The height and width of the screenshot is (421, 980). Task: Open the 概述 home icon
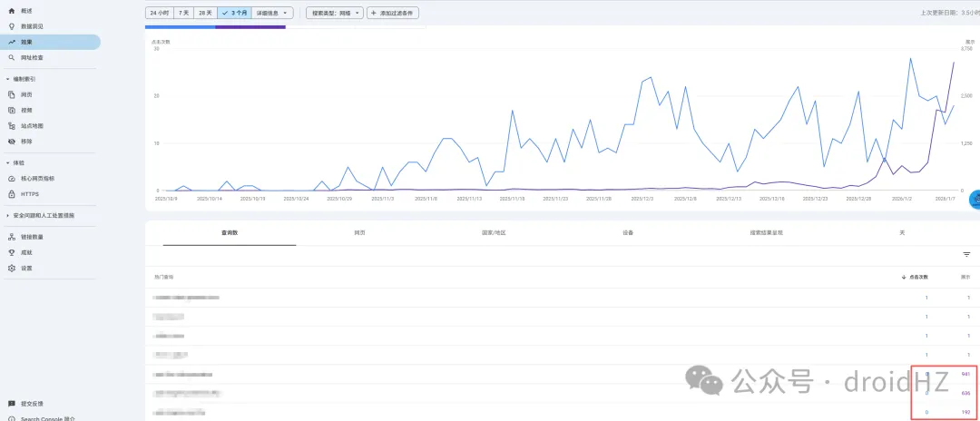pos(12,11)
